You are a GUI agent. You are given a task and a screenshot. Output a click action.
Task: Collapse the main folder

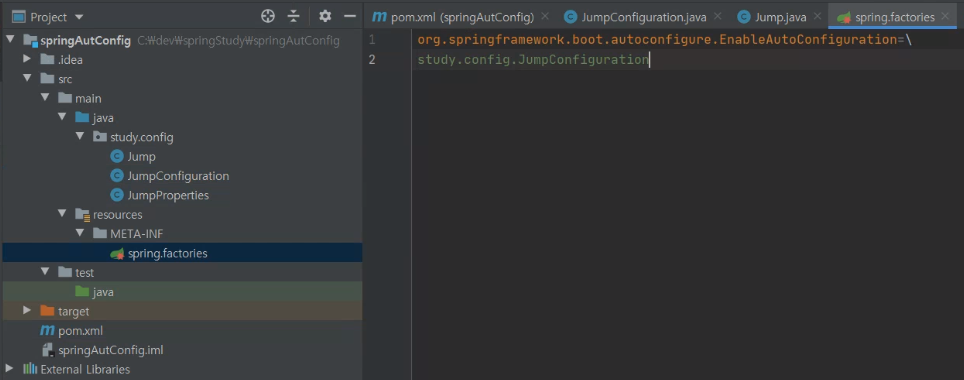[x=44, y=98]
